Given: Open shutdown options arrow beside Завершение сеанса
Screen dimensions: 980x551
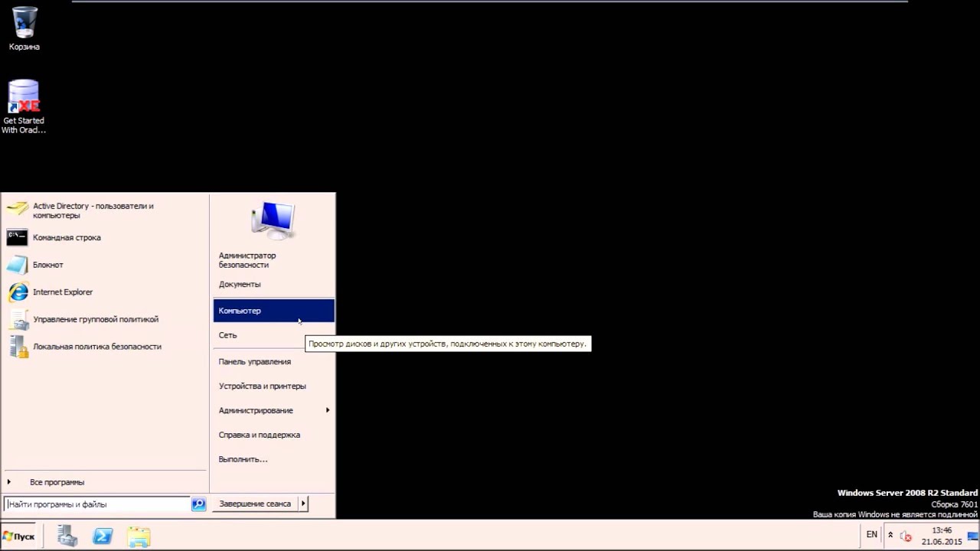Looking at the screenshot, I should click(303, 504).
